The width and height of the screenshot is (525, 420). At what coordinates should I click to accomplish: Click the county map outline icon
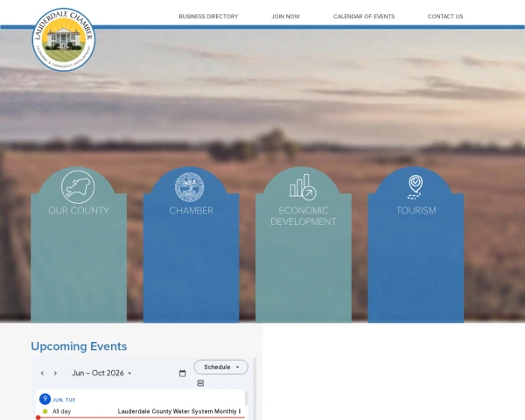(78, 187)
